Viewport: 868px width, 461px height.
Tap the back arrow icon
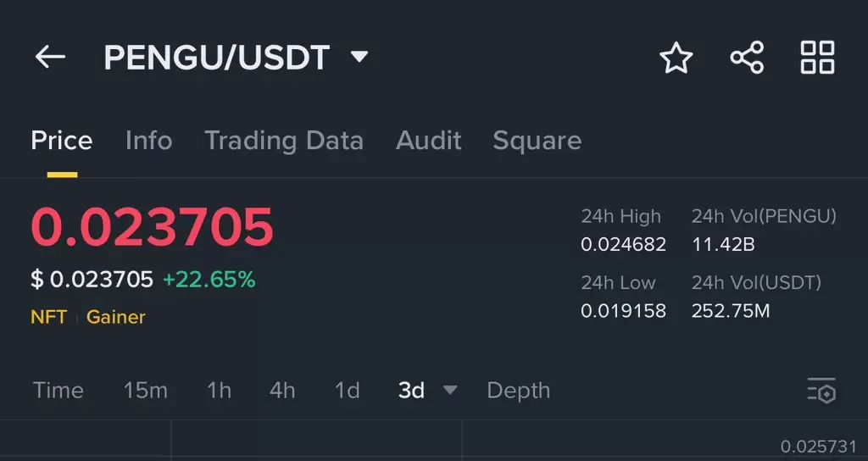click(x=50, y=57)
